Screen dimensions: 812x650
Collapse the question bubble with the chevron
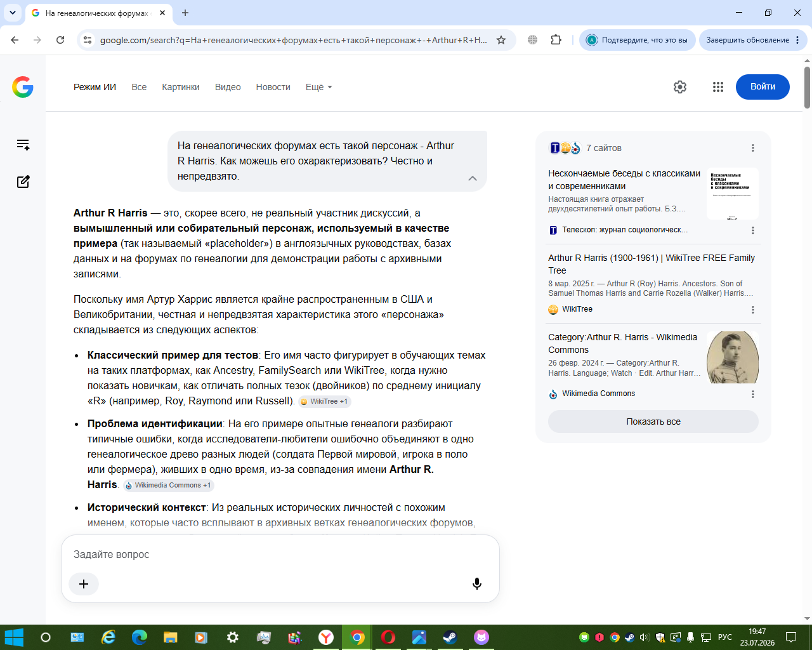point(473,178)
